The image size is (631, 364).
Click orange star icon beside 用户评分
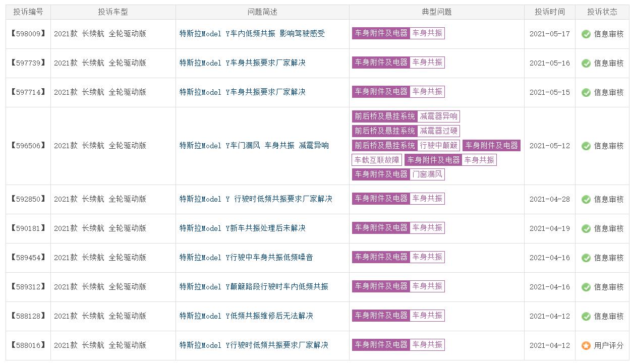586,346
